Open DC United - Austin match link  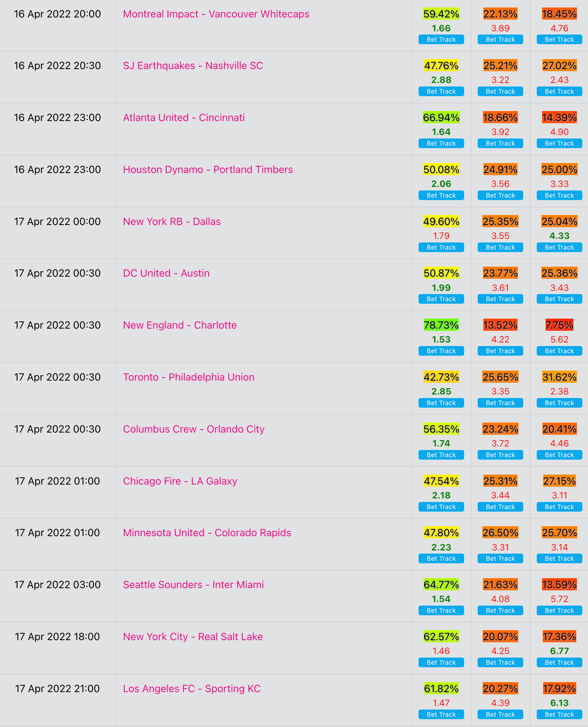tap(166, 273)
